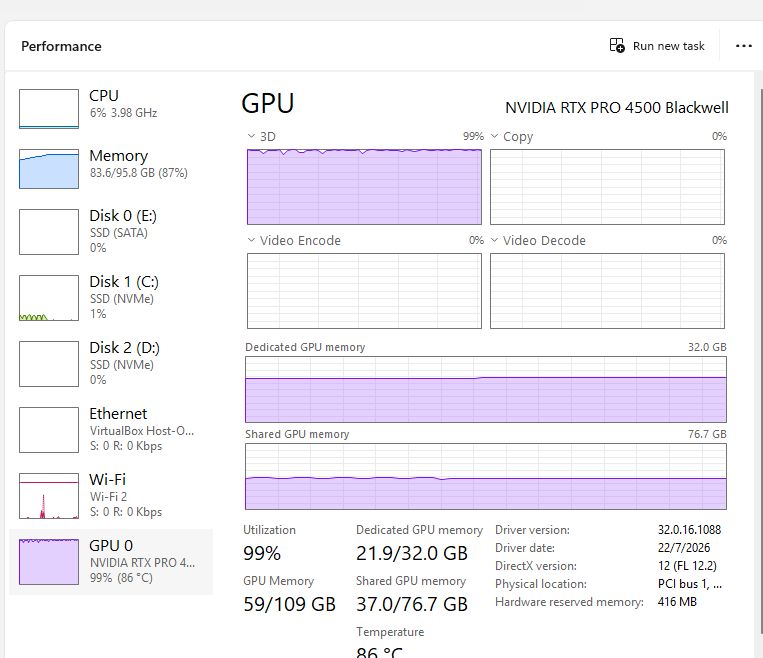The width and height of the screenshot is (763, 658).
Task: Click the Disk 0 mini graph thumbnail
Action: 49,232
